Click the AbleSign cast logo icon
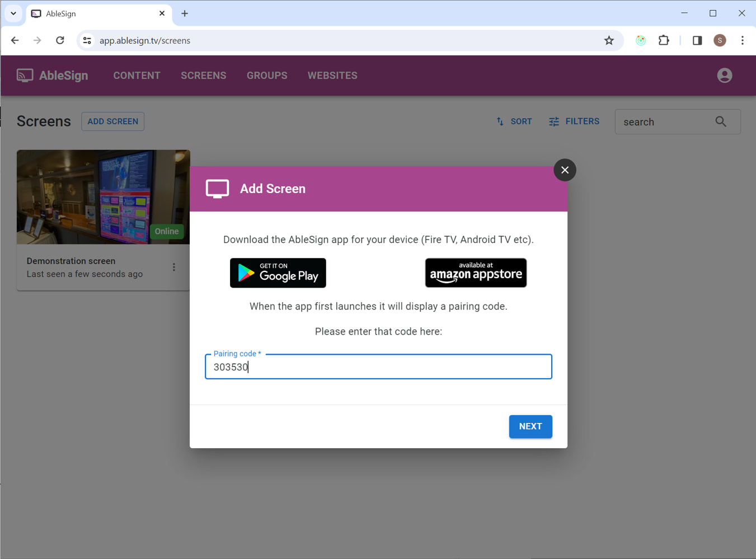 [25, 75]
